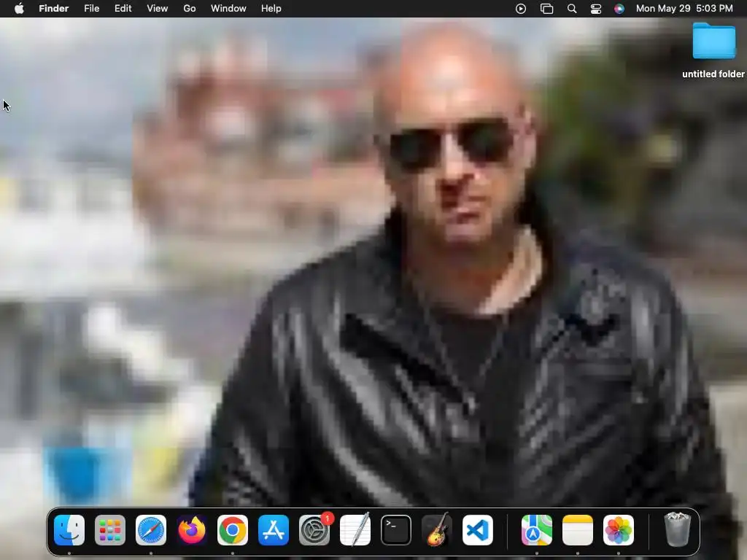747x560 pixels.
Task: Open the View menu
Action: [158, 9]
